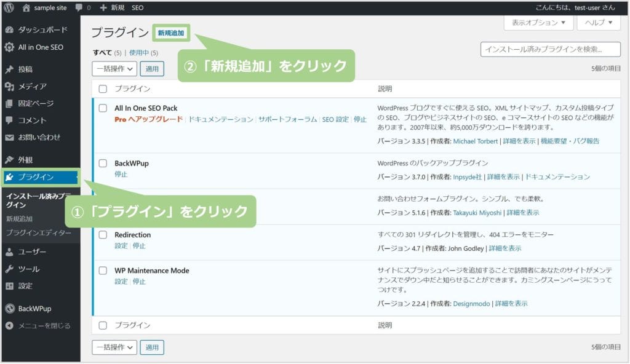This screenshot has height=364, width=630.
Task: Click the 設定 sliders icon in sidebar
Action: [9, 286]
